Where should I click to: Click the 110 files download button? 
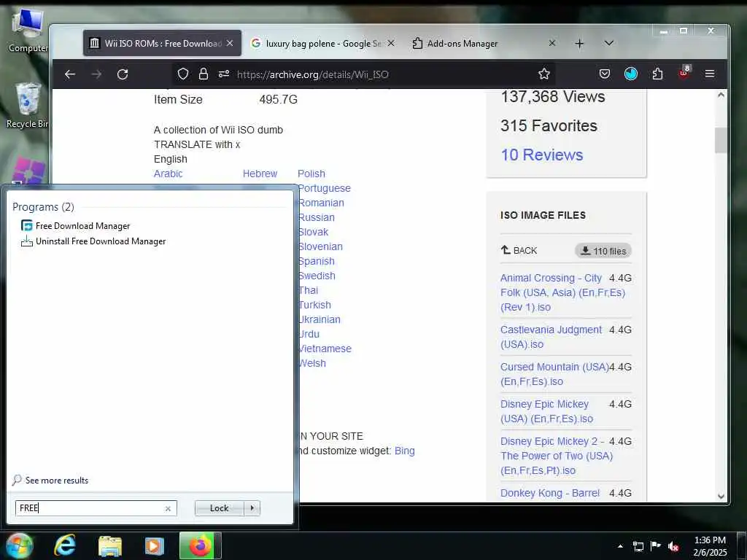603,251
